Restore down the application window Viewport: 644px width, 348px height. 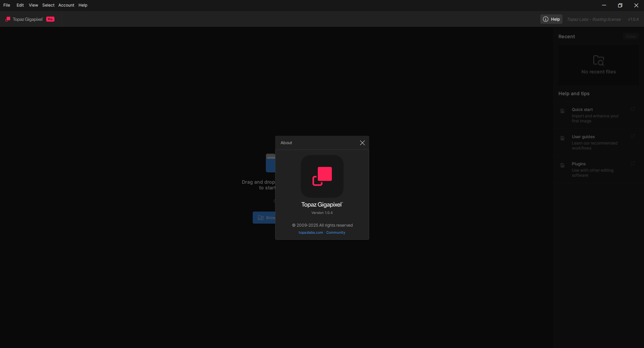620,5
